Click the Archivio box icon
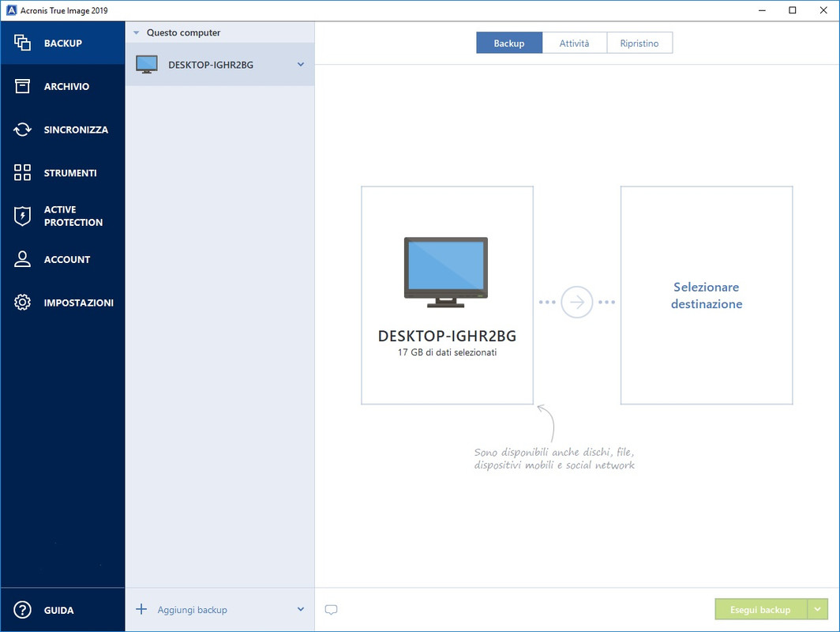Viewport: 840px width, 632px height. tap(22, 86)
